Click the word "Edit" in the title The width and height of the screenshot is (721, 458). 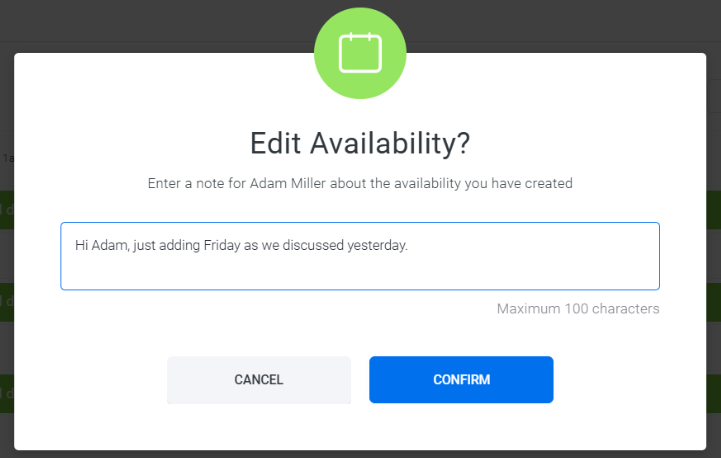[276, 143]
